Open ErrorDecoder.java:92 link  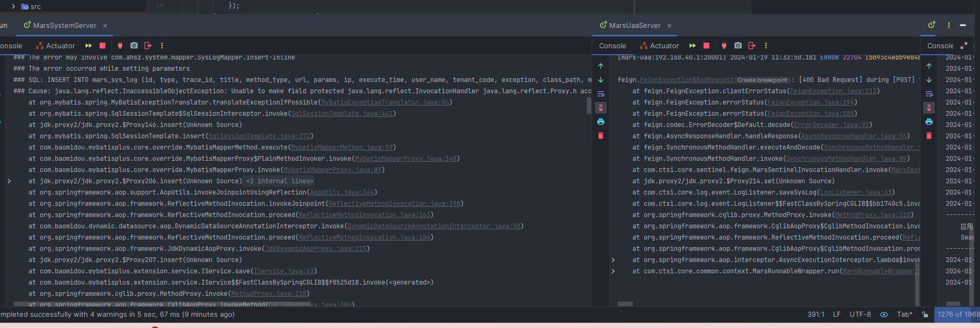(x=831, y=125)
